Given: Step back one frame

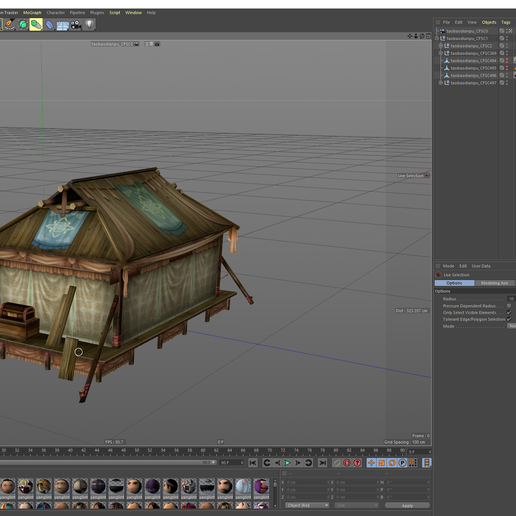Looking at the screenshot, I should 277,463.
